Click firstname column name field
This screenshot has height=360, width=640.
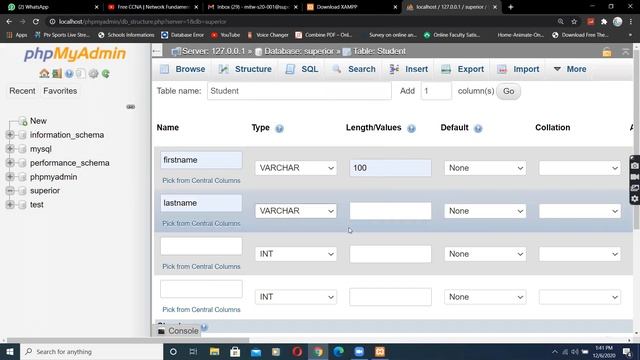pyautogui.click(x=201, y=160)
